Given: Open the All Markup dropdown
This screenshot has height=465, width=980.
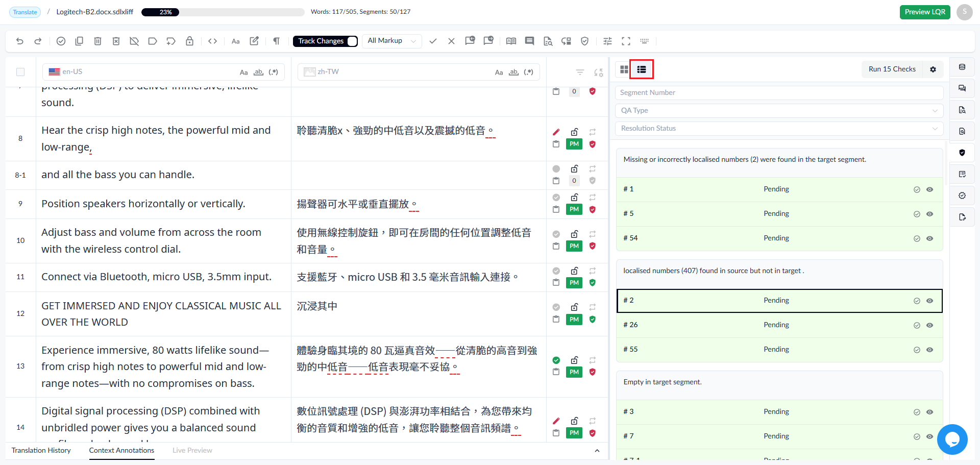Looking at the screenshot, I should (x=392, y=41).
